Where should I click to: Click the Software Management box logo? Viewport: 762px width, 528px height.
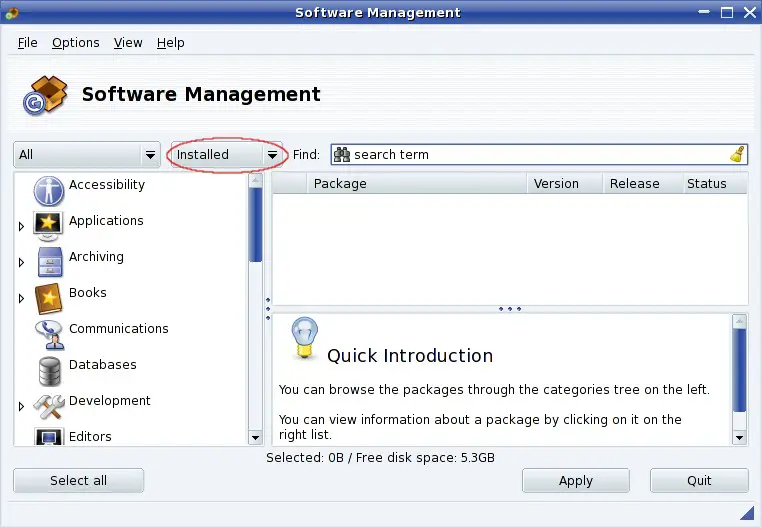coord(45,95)
